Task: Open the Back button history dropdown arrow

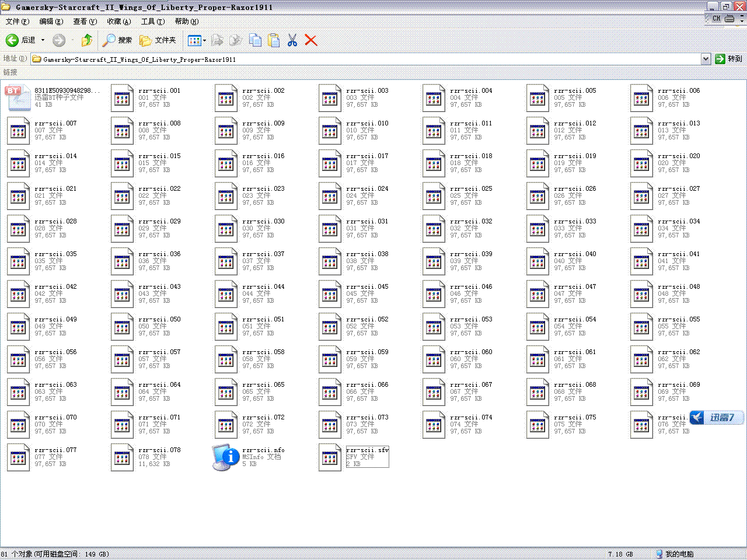Action: pyautogui.click(x=43, y=40)
